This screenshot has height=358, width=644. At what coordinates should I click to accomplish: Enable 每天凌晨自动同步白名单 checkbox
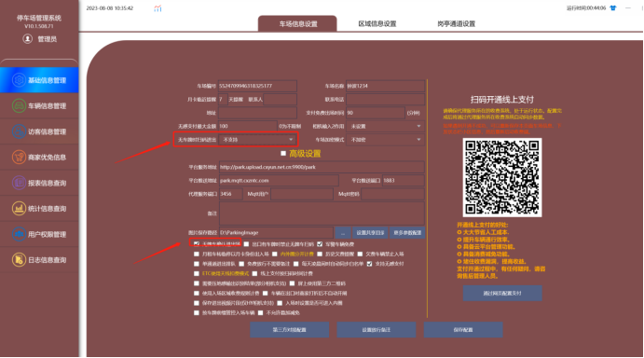click(x=296, y=264)
